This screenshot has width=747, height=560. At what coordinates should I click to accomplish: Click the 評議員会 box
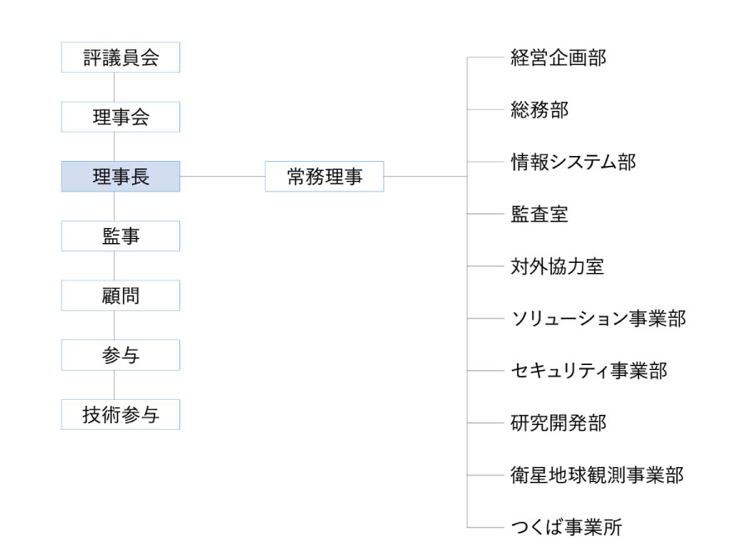120,57
